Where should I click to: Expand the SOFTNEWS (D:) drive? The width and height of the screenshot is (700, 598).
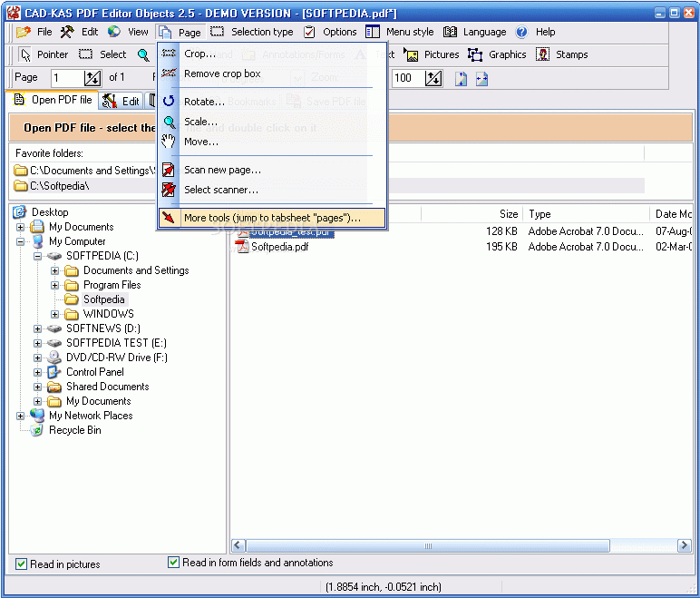point(37,328)
